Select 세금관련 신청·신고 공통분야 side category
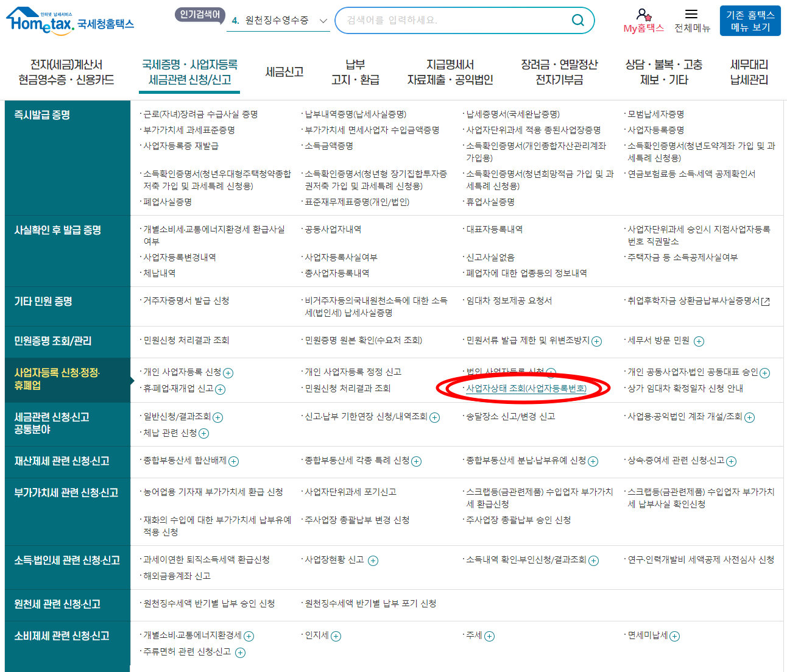The height and width of the screenshot is (672, 787). (x=68, y=423)
